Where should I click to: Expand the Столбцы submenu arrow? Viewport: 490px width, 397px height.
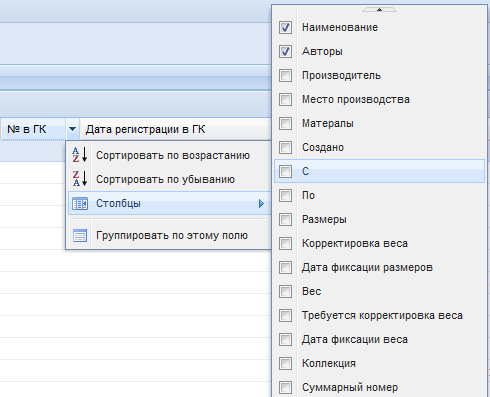coord(261,203)
